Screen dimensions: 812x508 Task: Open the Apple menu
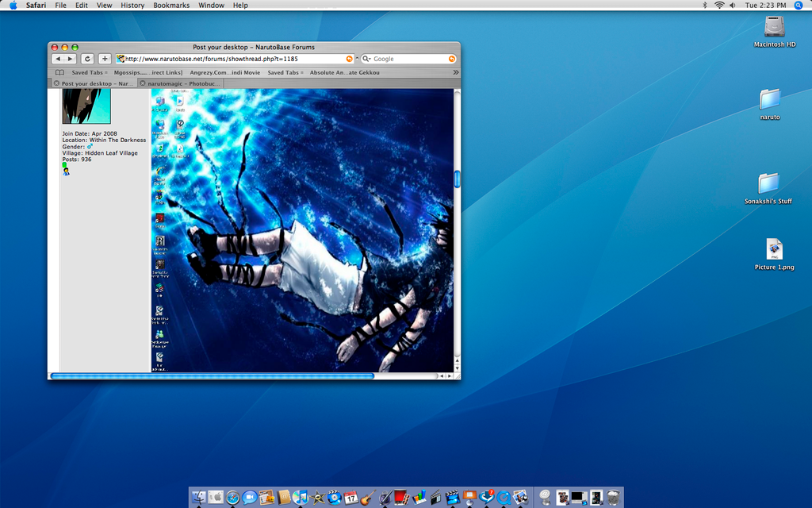click(13, 6)
